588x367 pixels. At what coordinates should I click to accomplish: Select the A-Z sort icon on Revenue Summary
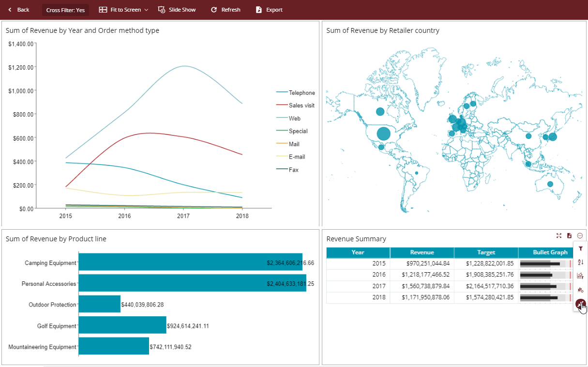click(x=580, y=262)
